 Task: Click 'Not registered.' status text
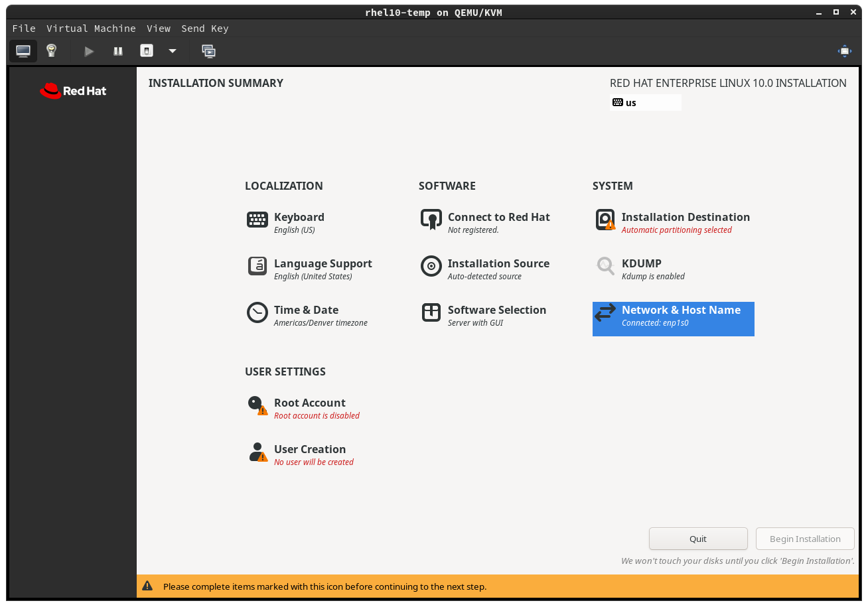point(473,230)
